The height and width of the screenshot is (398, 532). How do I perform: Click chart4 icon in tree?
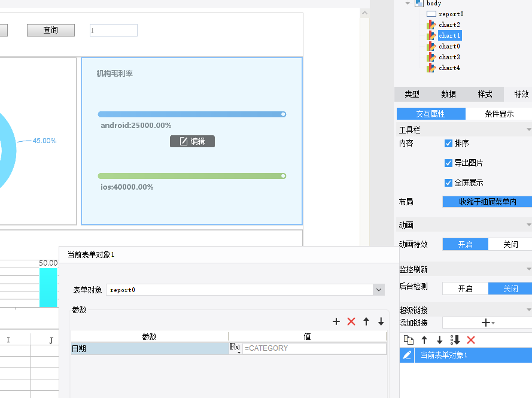click(x=431, y=68)
